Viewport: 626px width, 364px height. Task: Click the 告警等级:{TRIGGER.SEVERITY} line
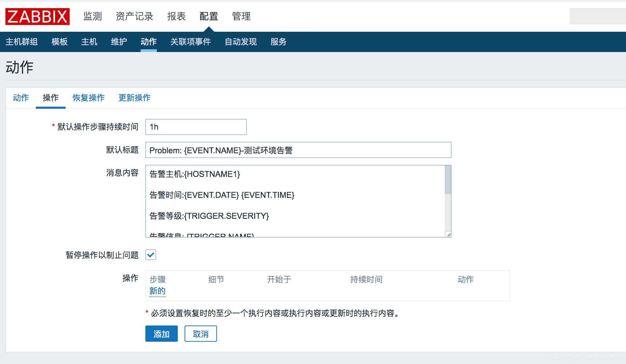[209, 216]
